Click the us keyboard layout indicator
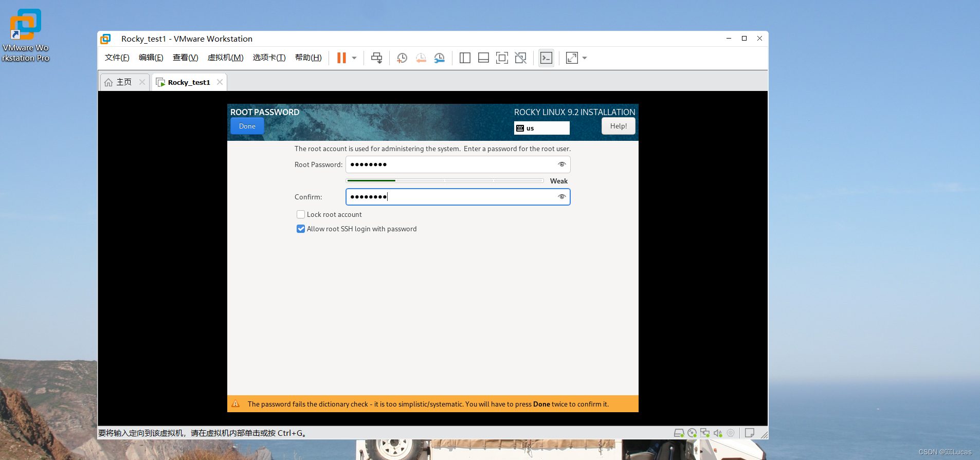 click(542, 128)
